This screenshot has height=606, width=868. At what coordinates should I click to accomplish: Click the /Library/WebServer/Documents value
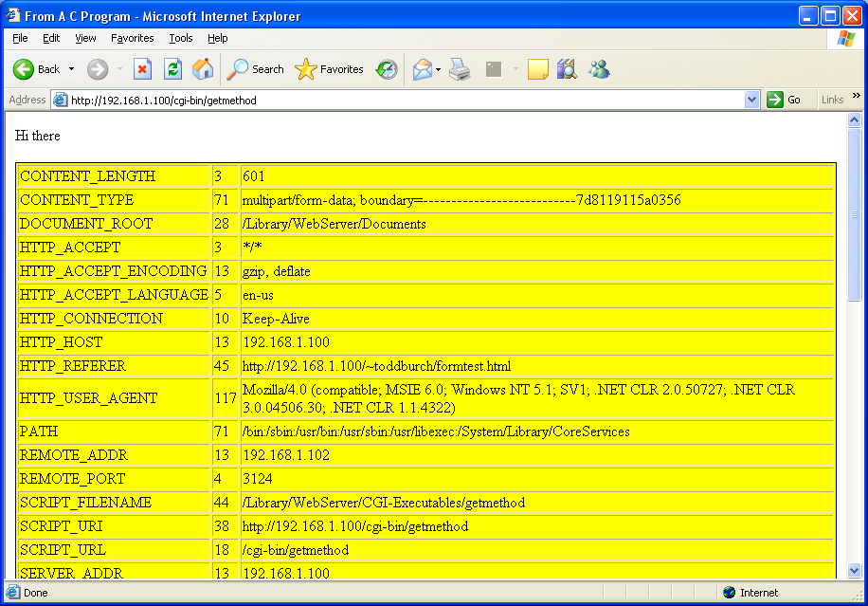(x=334, y=224)
